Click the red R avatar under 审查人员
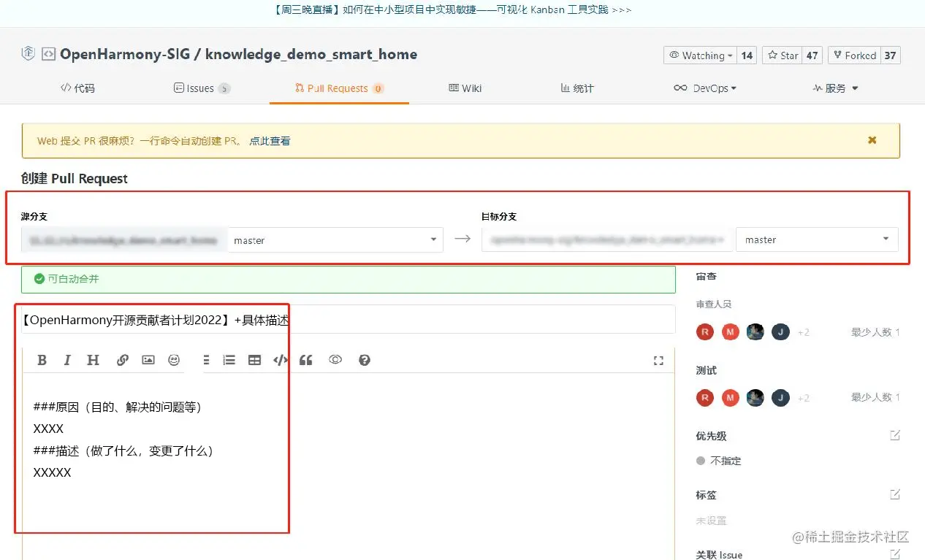 (x=705, y=332)
